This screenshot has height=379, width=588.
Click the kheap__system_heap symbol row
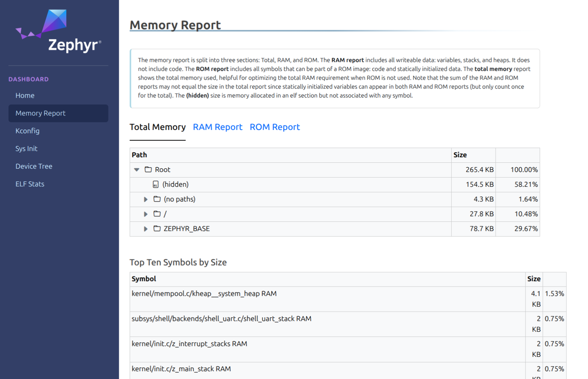pos(204,294)
